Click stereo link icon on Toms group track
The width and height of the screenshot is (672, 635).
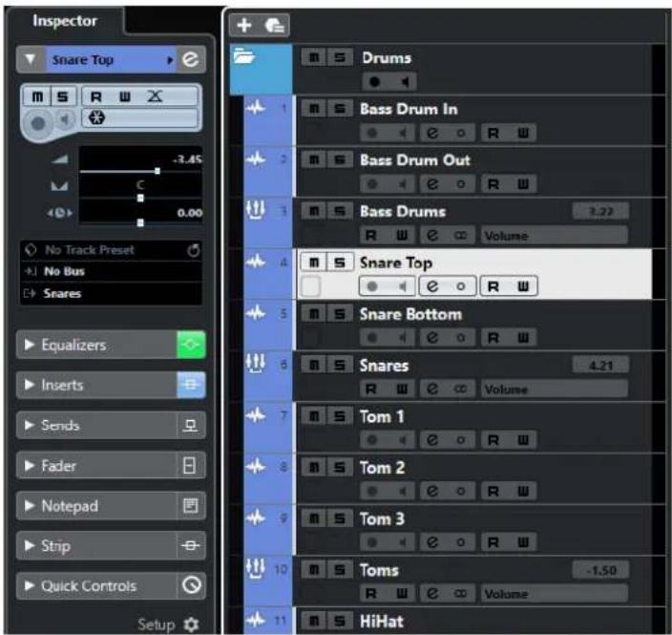461,594
